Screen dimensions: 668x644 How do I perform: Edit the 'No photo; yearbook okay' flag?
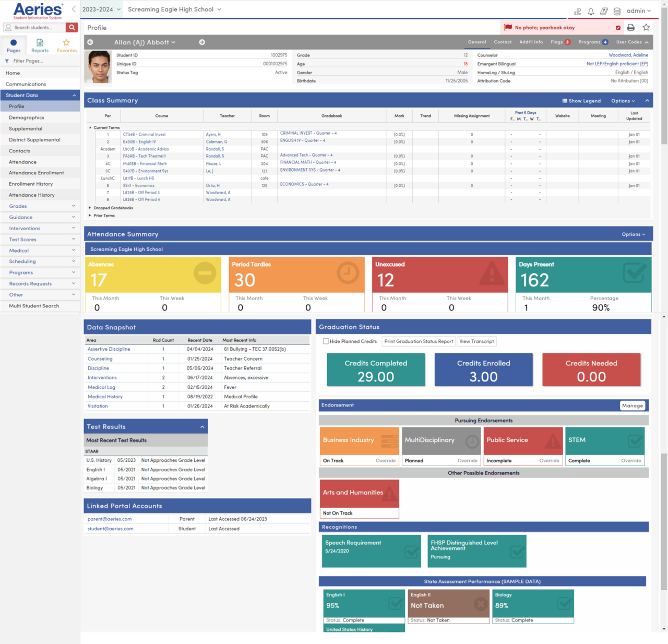click(x=619, y=27)
